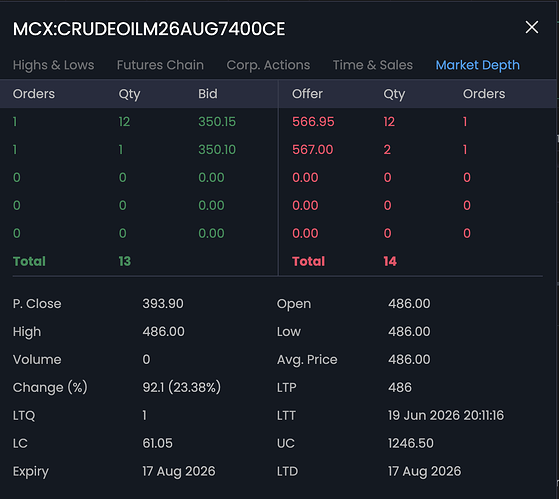Click the Volume label

37,359
